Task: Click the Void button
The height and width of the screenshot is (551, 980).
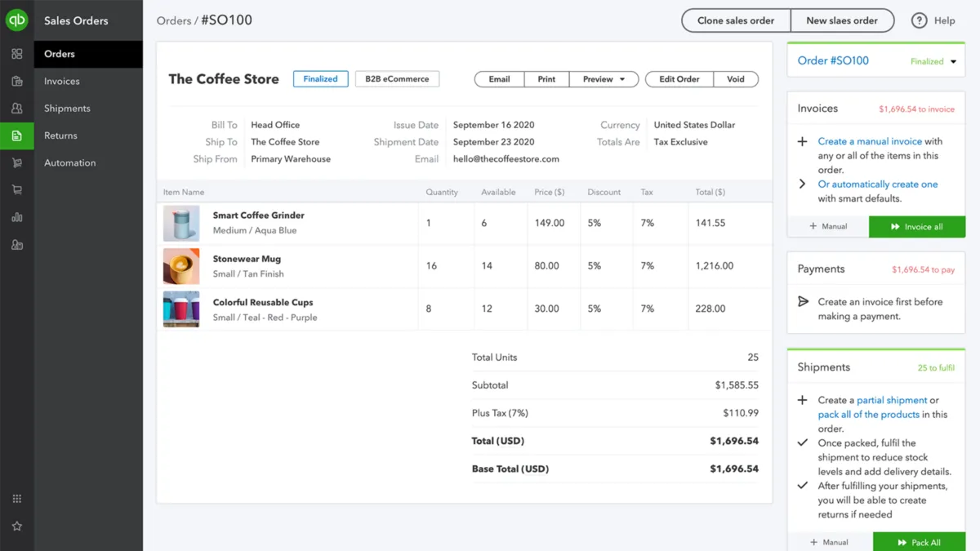Action: click(736, 79)
